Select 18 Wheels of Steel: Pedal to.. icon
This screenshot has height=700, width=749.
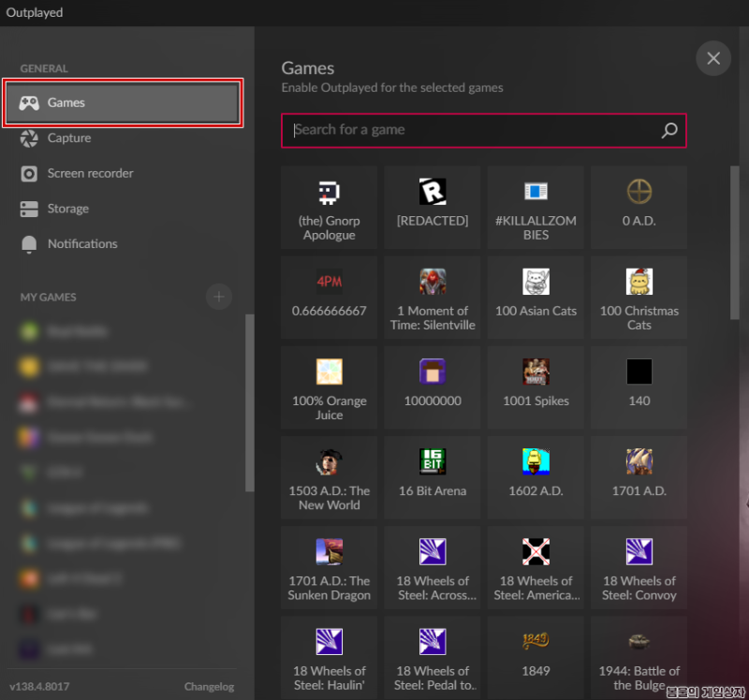[433, 642]
